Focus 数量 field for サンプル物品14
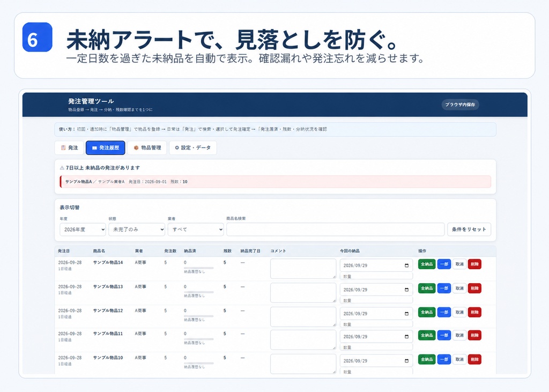The width and height of the screenshot is (549, 392). coord(376,276)
